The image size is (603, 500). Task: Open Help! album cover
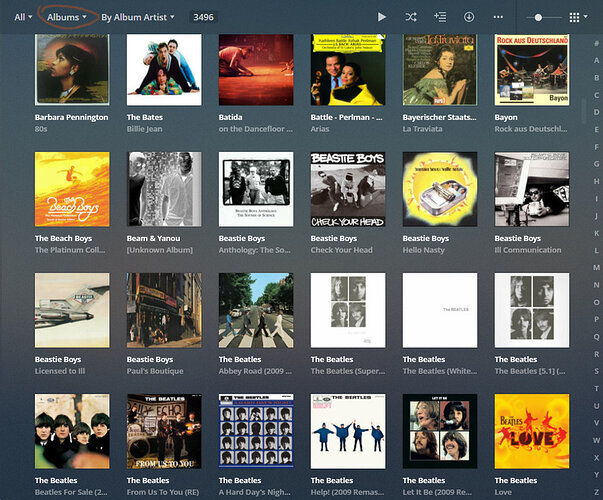pyautogui.click(x=348, y=431)
